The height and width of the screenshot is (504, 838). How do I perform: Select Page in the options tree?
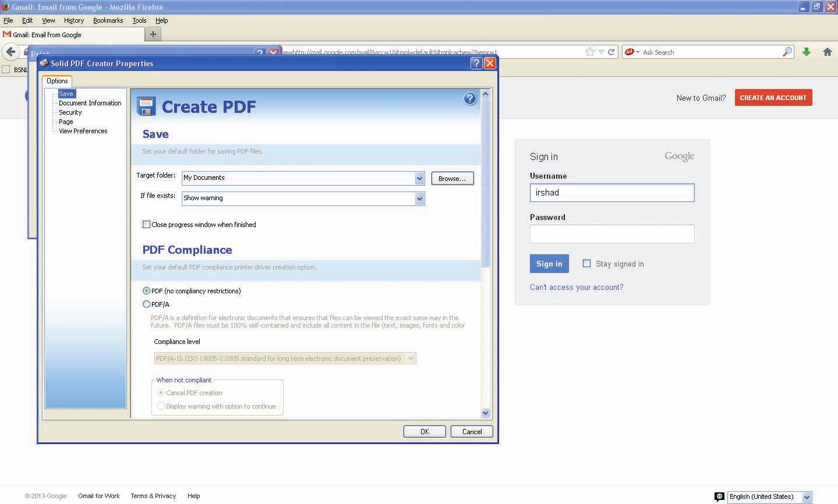[x=66, y=122]
